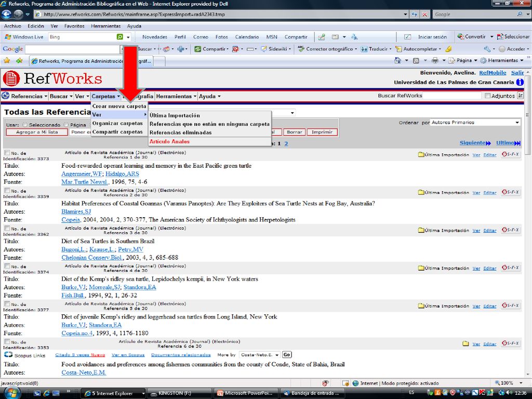Click the RSS feeds icon
Image resolution: width=532 pixels, height=399 pixels.
point(416,60)
